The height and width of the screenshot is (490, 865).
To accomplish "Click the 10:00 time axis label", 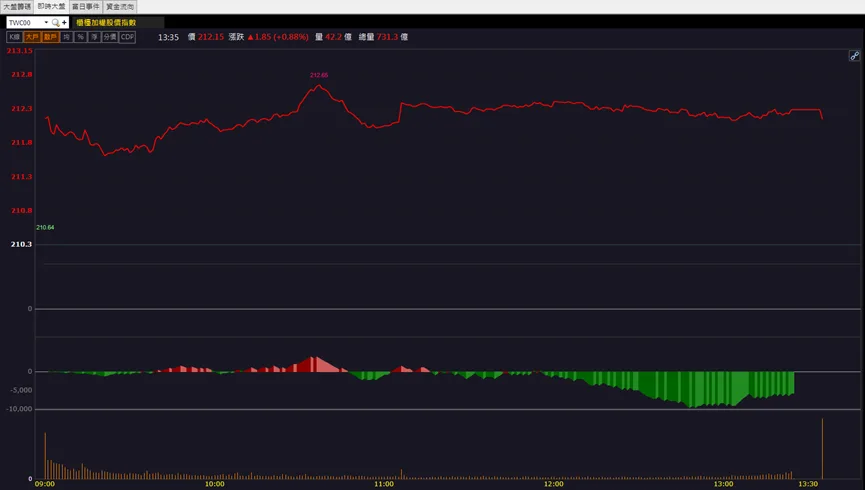I will [x=215, y=484].
